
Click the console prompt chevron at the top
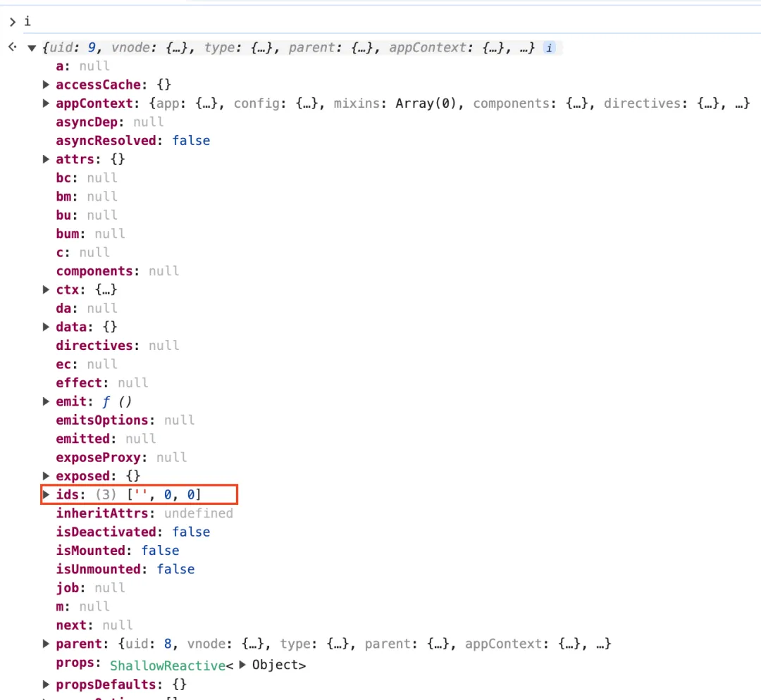pos(12,21)
